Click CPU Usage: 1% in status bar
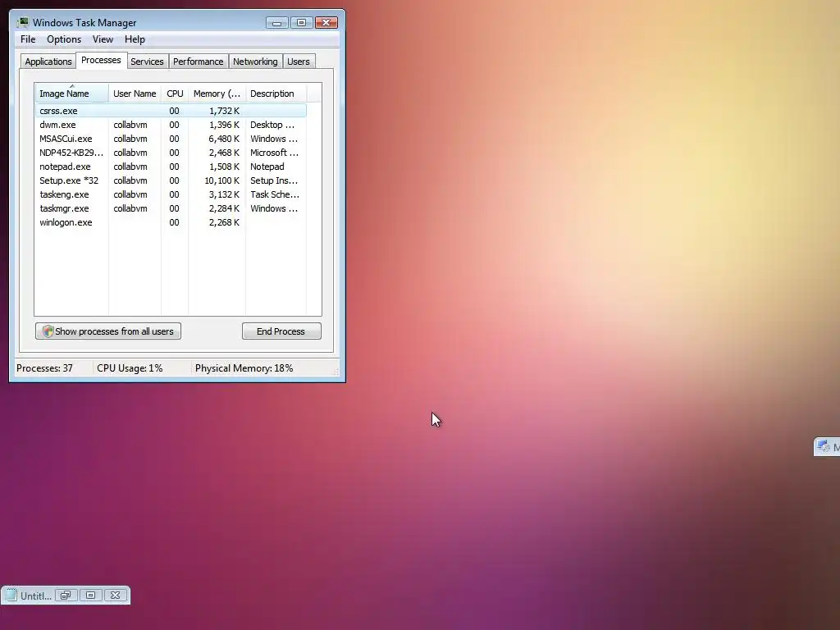Image resolution: width=840 pixels, height=630 pixels. click(x=130, y=368)
